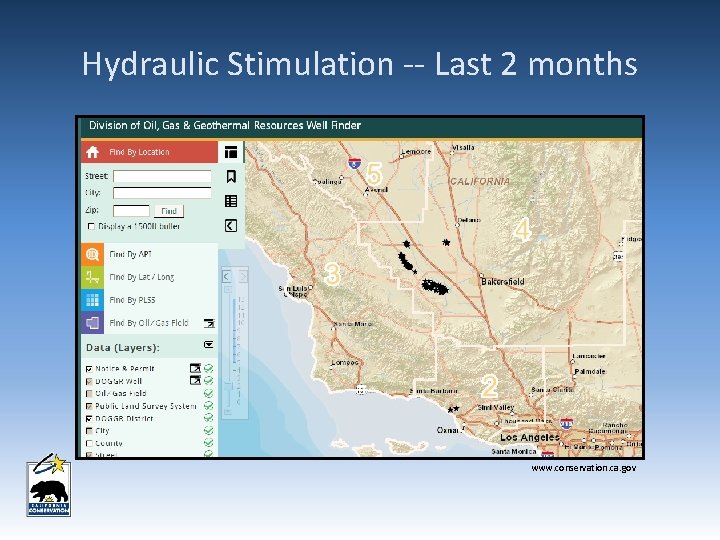Click into the Zip input field
Viewport: 720px width, 540px height.
[131, 211]
